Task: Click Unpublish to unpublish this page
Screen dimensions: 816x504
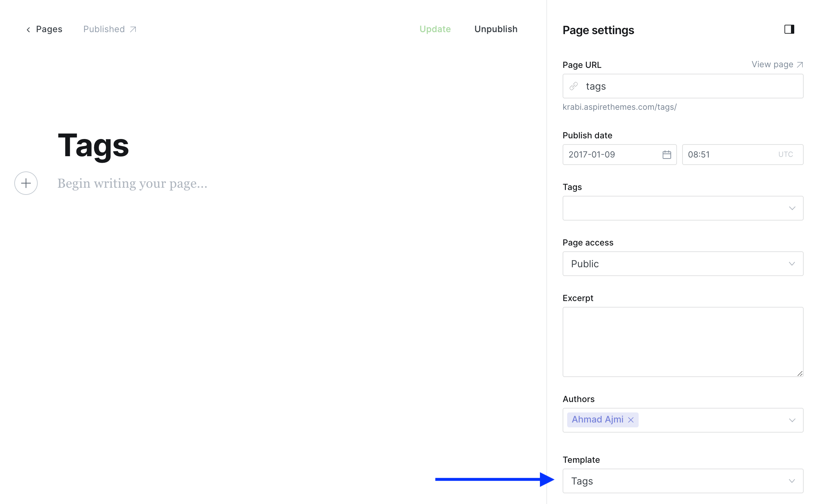Action: [x=496, y=29]
